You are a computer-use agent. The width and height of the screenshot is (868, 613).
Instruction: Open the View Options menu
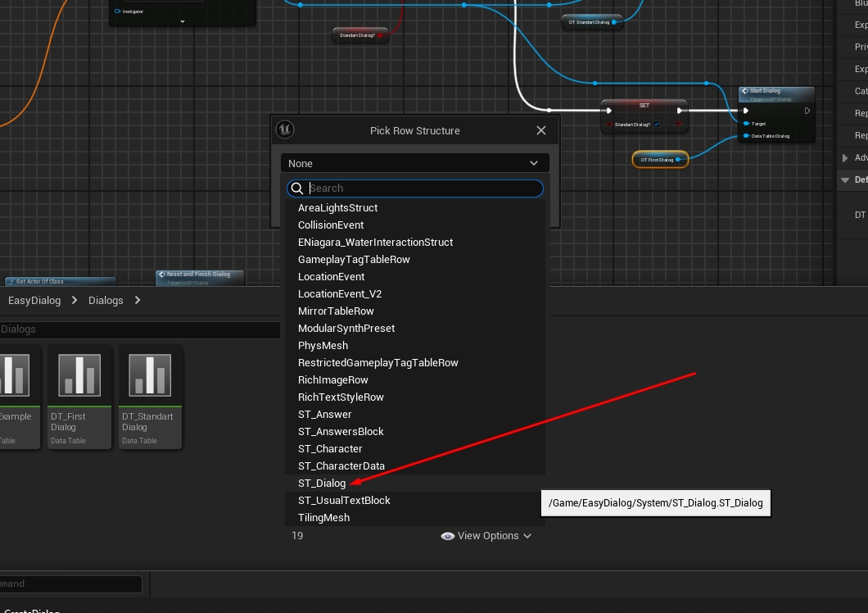click(487, 536)
